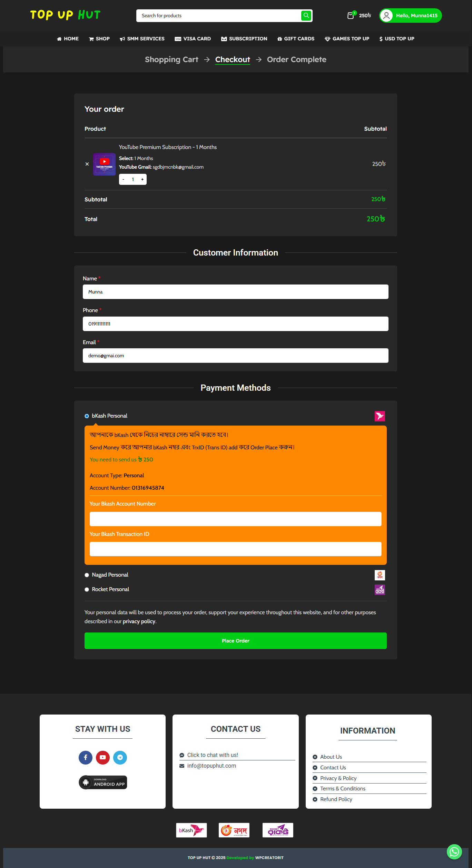Select the Rocket Personal payment option
The width and height of the screenshot is (472, 868).
[87, 589]
